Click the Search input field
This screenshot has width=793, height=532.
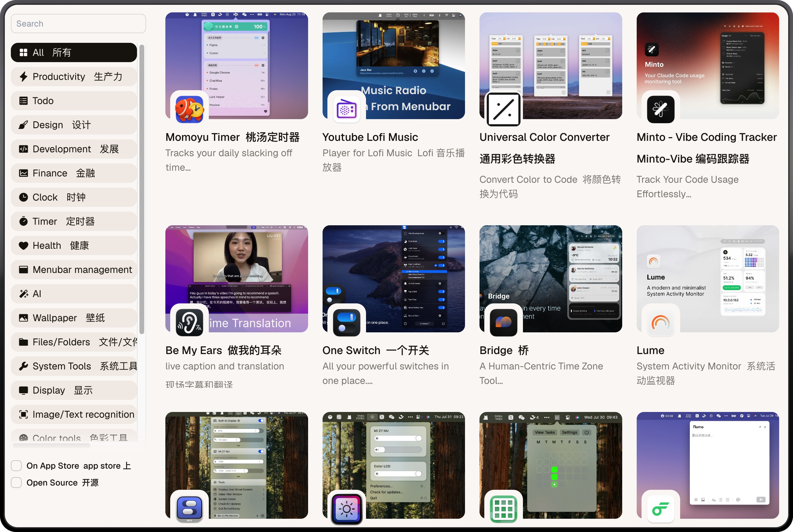78,24
